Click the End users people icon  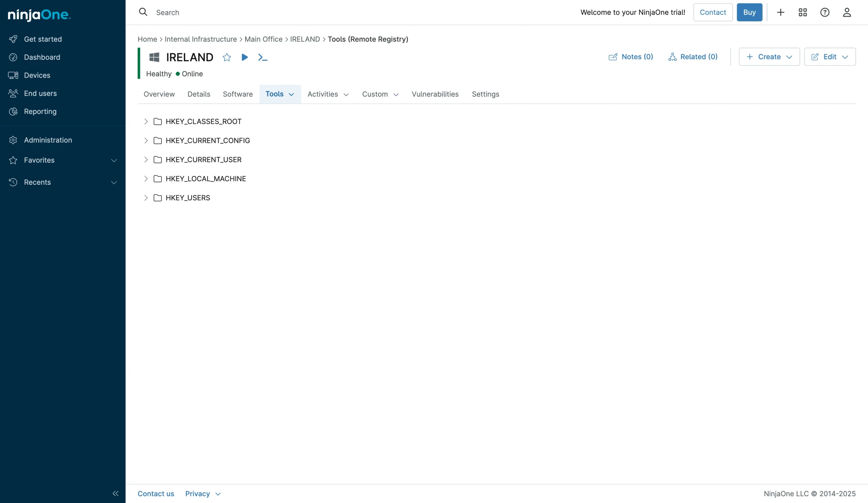click(13, 93)
